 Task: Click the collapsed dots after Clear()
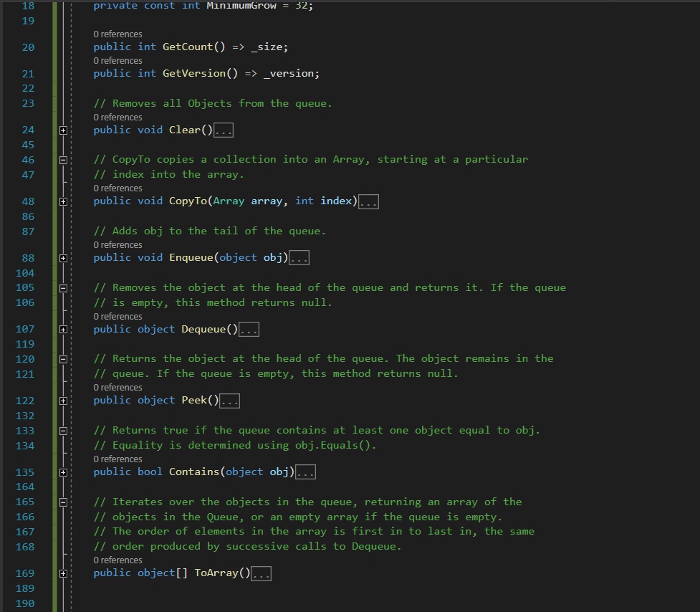click(x=224, y=130)
